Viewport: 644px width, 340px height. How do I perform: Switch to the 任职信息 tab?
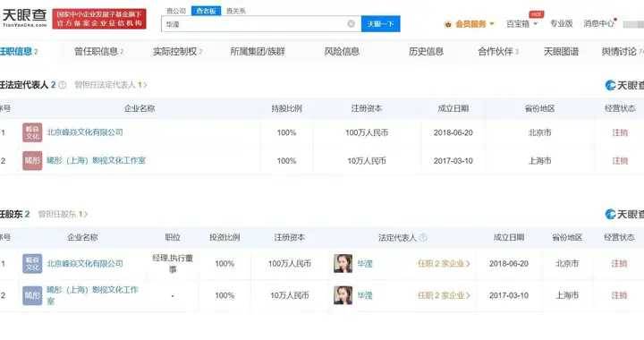tap(19, 51)
